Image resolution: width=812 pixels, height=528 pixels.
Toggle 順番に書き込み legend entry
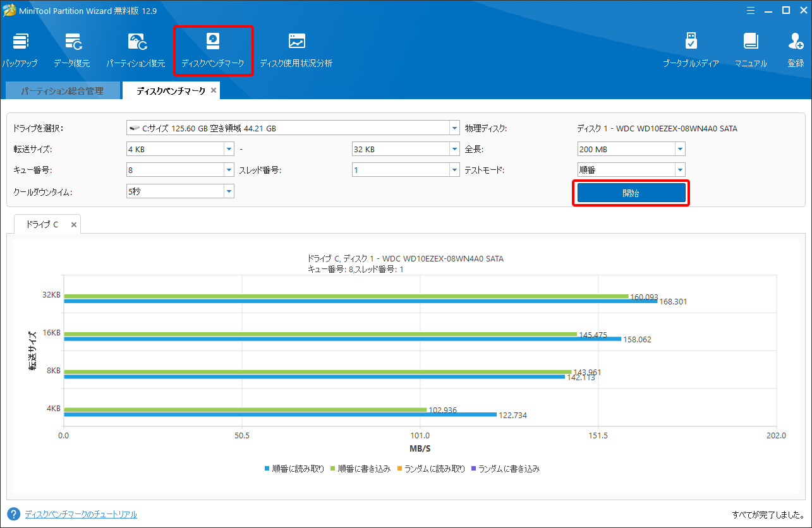point(361,469)
